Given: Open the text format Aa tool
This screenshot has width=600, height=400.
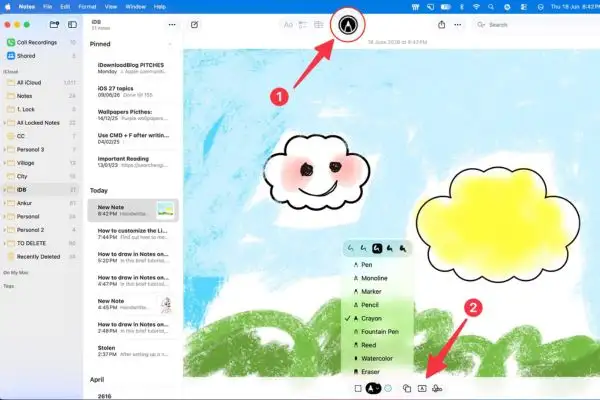Looking at the screenshot, I should tap(288, 25).
